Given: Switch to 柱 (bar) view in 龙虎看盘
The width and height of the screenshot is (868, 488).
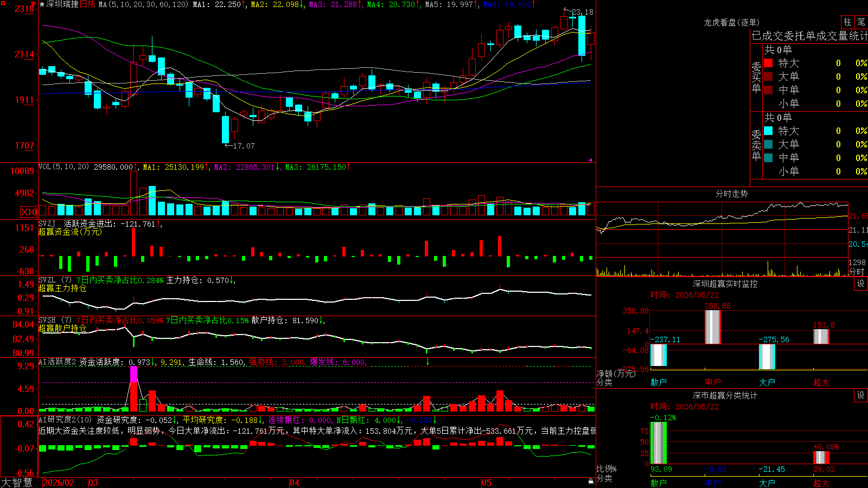Looking at the screenshot, I should (x=847, y=22).
